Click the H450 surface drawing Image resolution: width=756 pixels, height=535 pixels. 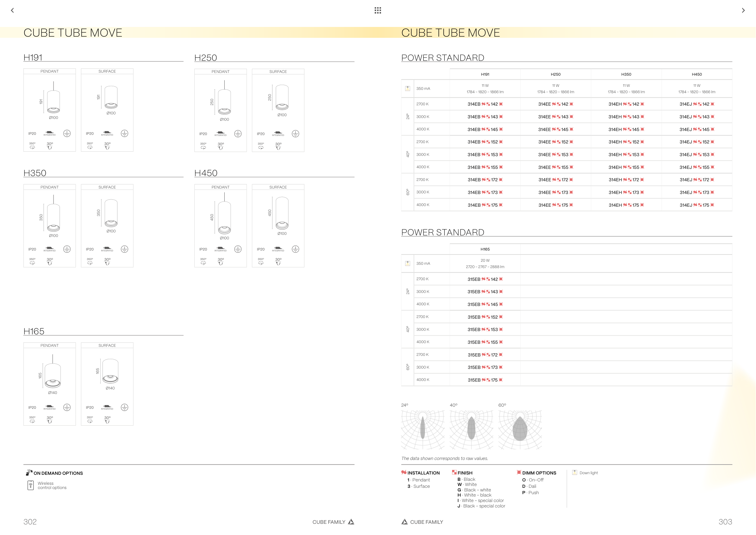[282, 213]
